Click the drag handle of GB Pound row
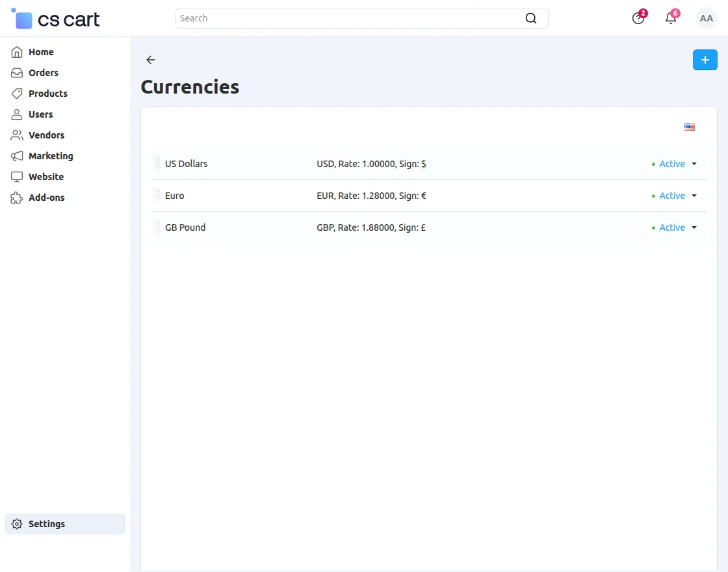728x572 pixels. coord(158,227)
